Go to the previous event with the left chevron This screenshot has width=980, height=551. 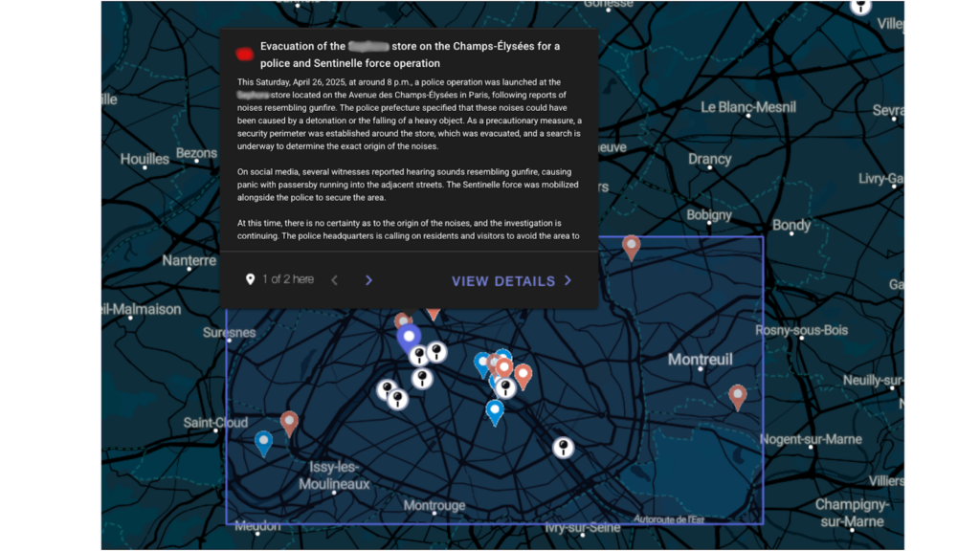[x=335, y=280]
